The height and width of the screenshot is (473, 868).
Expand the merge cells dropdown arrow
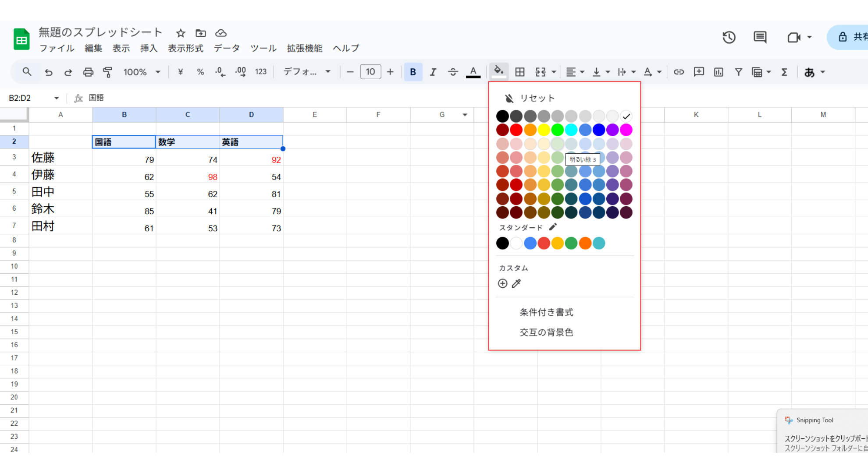coord(554,72)
